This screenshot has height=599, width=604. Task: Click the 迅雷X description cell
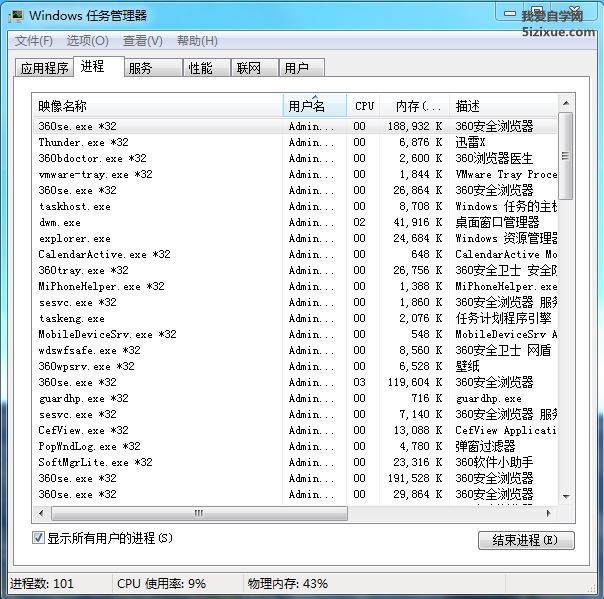coord(470,142)
